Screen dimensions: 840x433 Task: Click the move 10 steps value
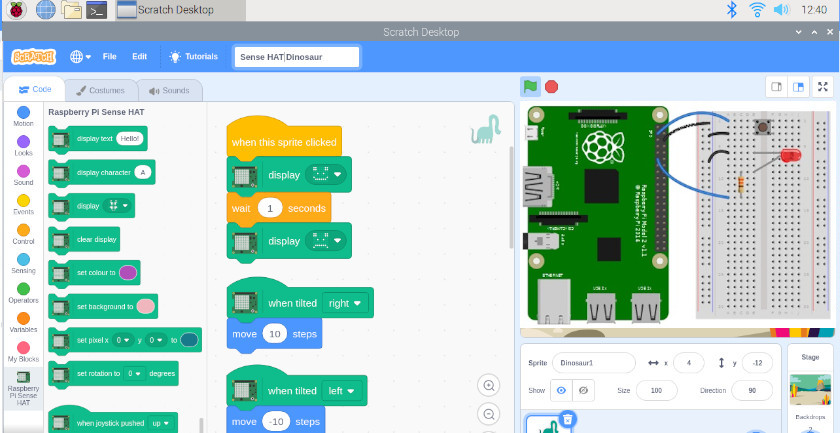pos(275,334)
